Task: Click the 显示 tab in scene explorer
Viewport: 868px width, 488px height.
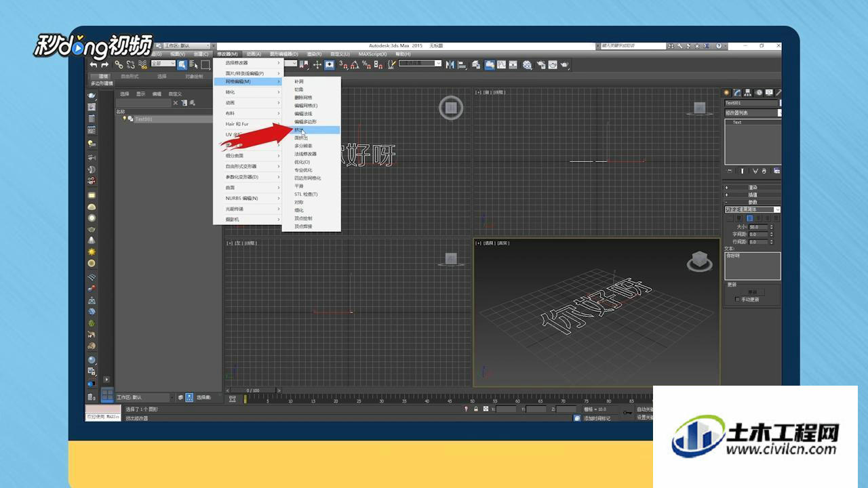Action: [x=140, y=94]
